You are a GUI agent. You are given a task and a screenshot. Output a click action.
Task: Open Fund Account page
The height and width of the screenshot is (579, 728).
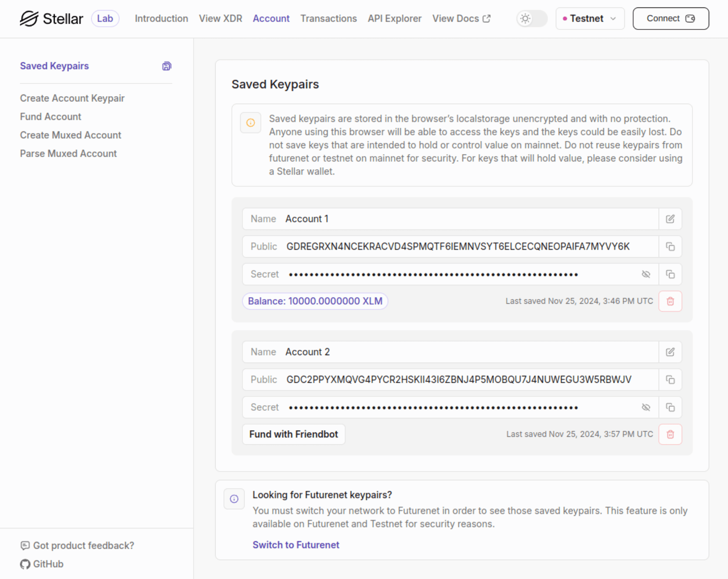click(x=50, y=117)
